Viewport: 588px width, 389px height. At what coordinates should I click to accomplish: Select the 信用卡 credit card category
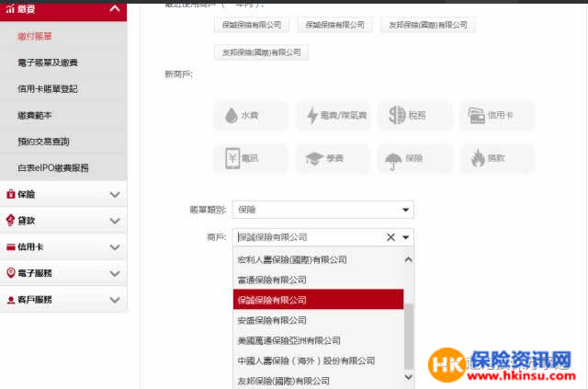496,116
